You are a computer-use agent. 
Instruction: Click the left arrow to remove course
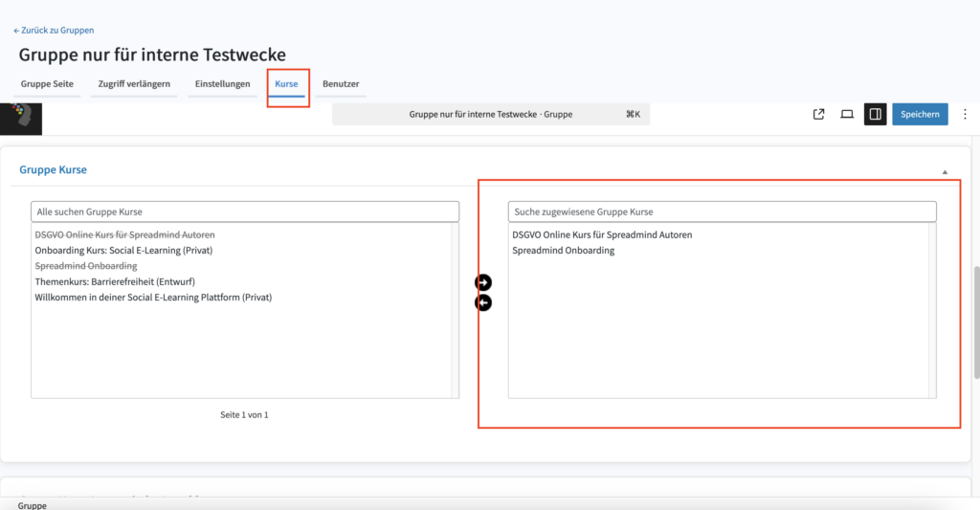click(483, 302)
